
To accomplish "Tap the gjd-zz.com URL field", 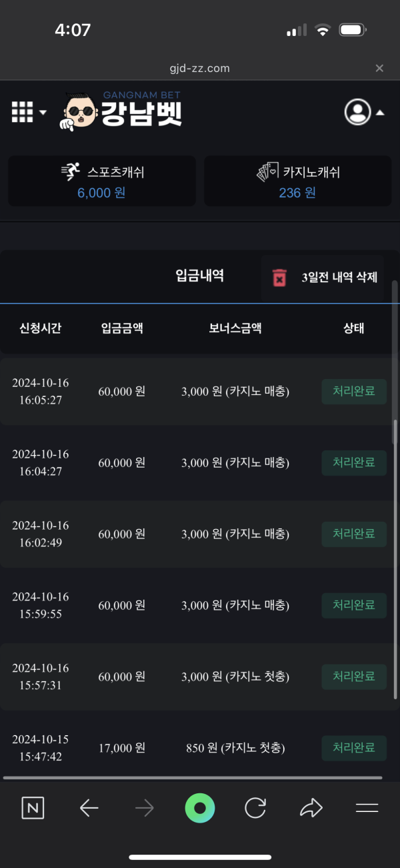I will click(199, 68).
